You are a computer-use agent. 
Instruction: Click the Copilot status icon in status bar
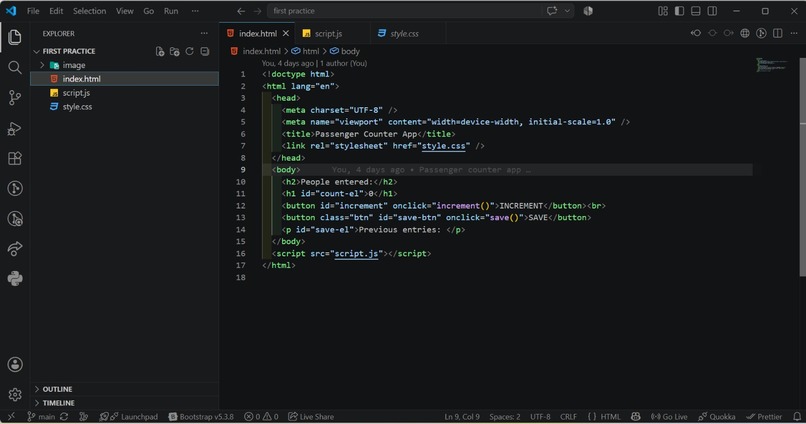coord(636,417)
